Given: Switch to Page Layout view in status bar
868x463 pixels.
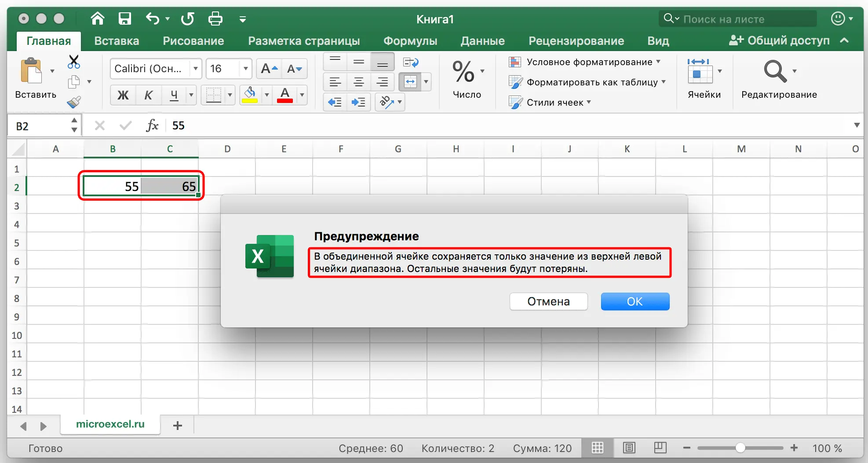Looking at the screenshot, I should tap(629, 448).
